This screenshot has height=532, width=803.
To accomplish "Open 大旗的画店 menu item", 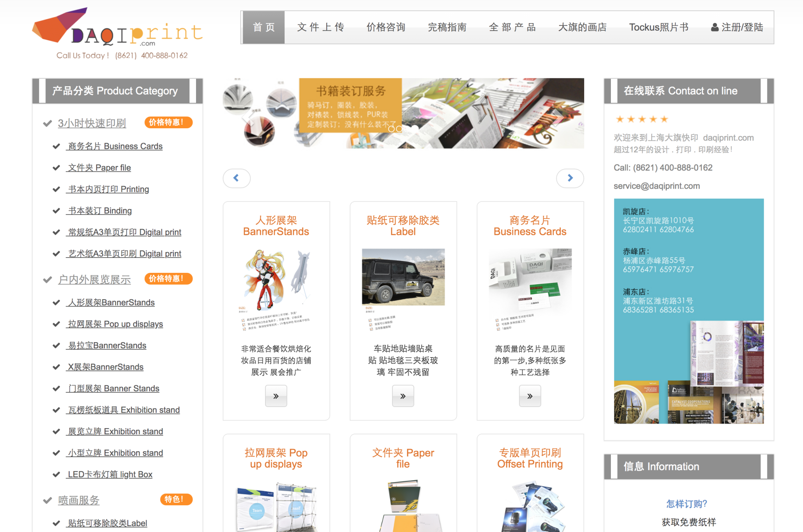I will (582, 27).
